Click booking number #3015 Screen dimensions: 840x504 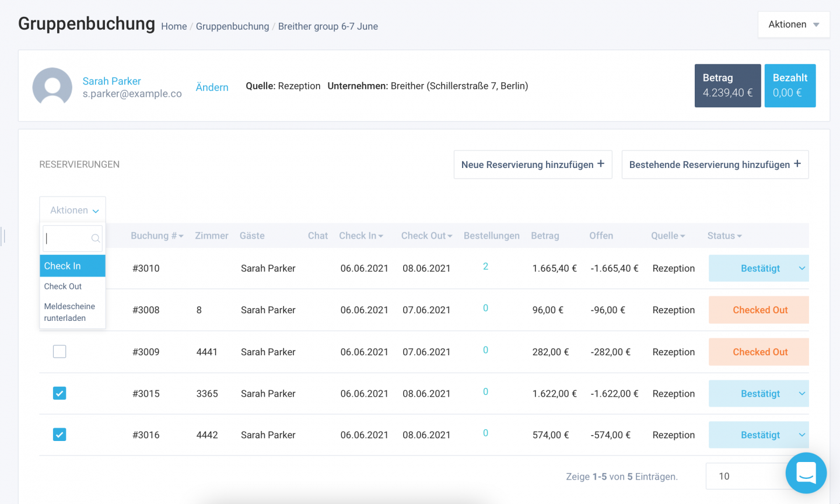click(x=146, y=394)
